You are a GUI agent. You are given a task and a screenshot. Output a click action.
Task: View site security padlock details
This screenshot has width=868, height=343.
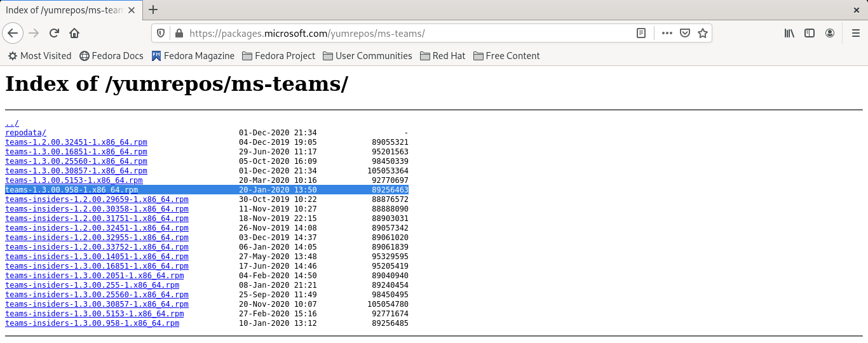coord(178,33)
